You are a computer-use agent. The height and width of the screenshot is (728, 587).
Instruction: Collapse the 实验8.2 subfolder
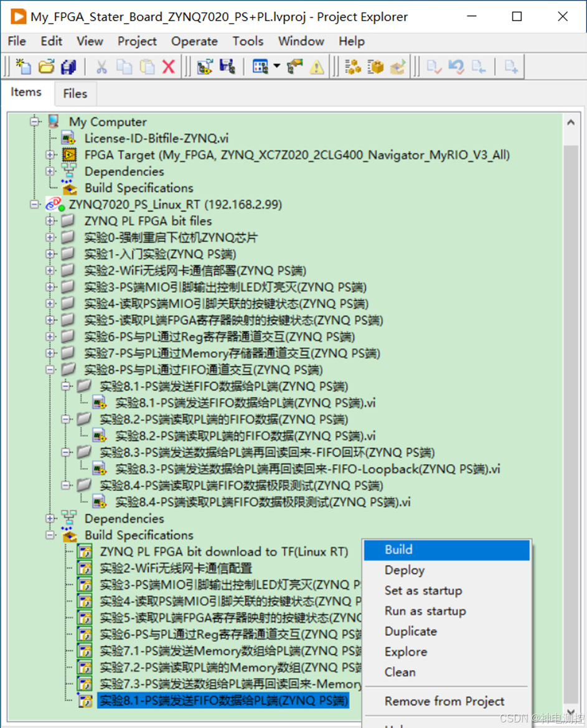point(66,419)
